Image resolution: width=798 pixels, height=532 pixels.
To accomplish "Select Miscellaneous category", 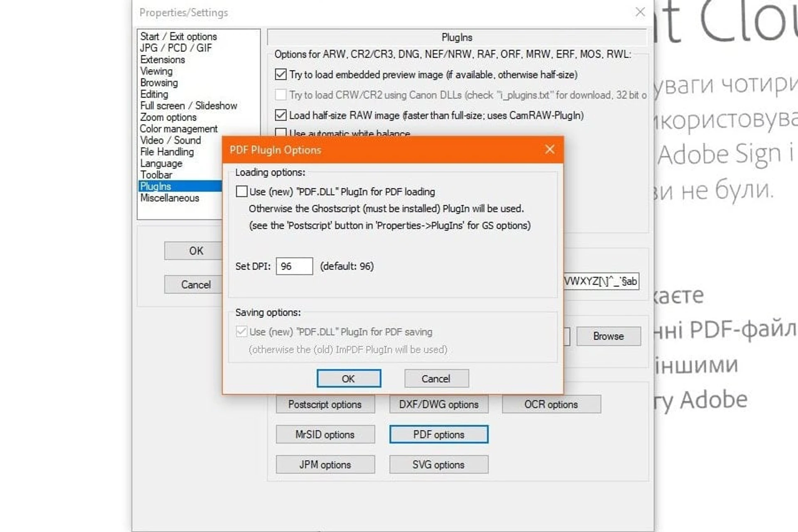I will (x=170, y=198).
